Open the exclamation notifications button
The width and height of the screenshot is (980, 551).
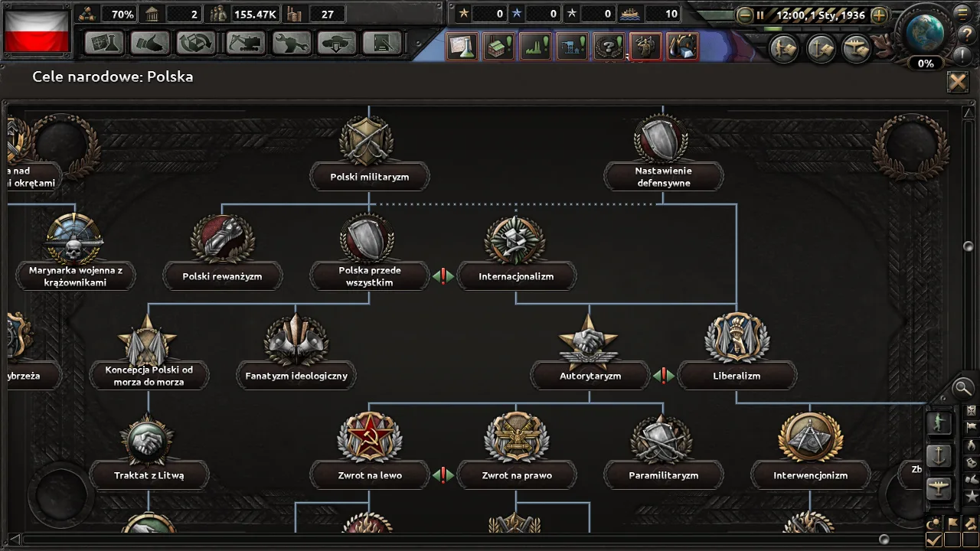tap(962, 55)
